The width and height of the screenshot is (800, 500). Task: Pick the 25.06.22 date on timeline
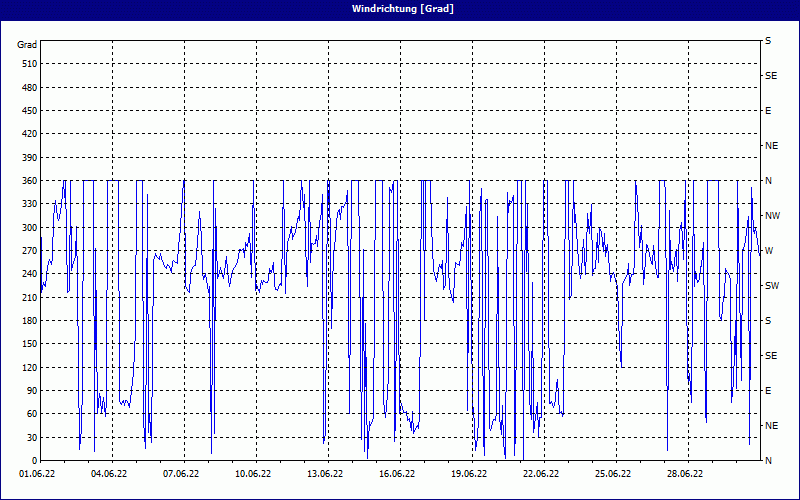point(613,474)
